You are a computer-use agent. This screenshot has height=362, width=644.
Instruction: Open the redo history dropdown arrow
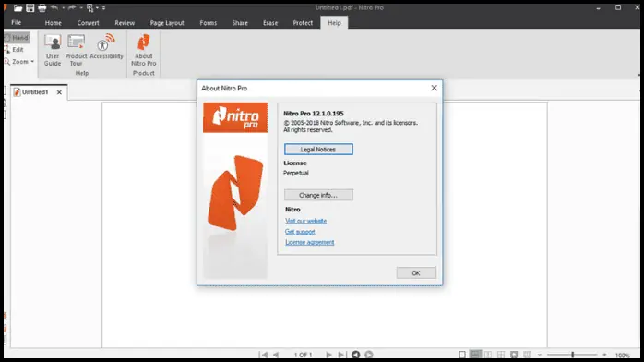pos(81,7)
